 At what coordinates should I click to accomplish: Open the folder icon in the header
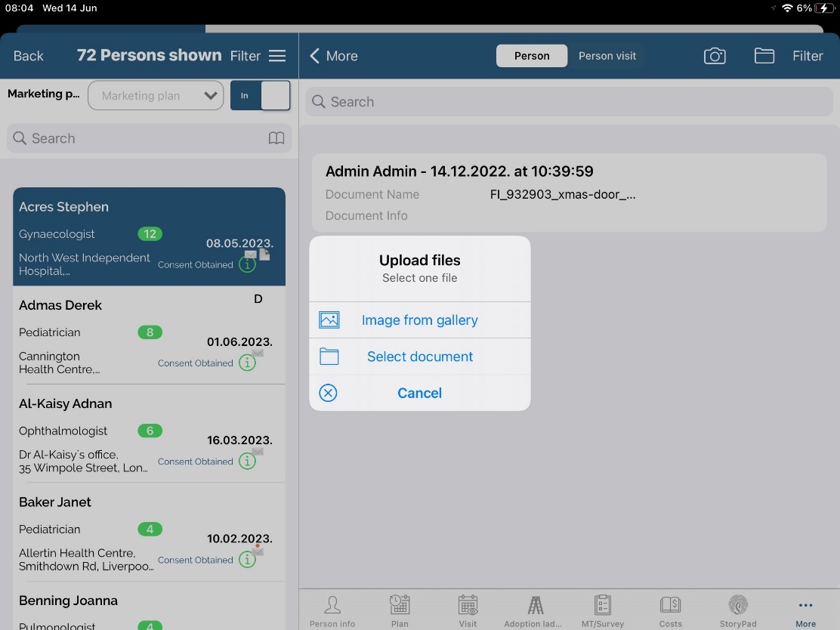(764, 56)
